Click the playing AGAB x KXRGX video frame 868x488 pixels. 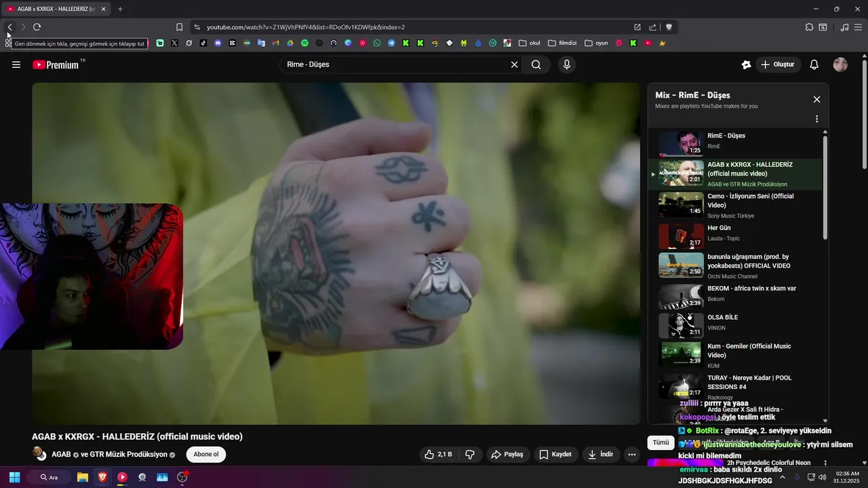(336, 253)
